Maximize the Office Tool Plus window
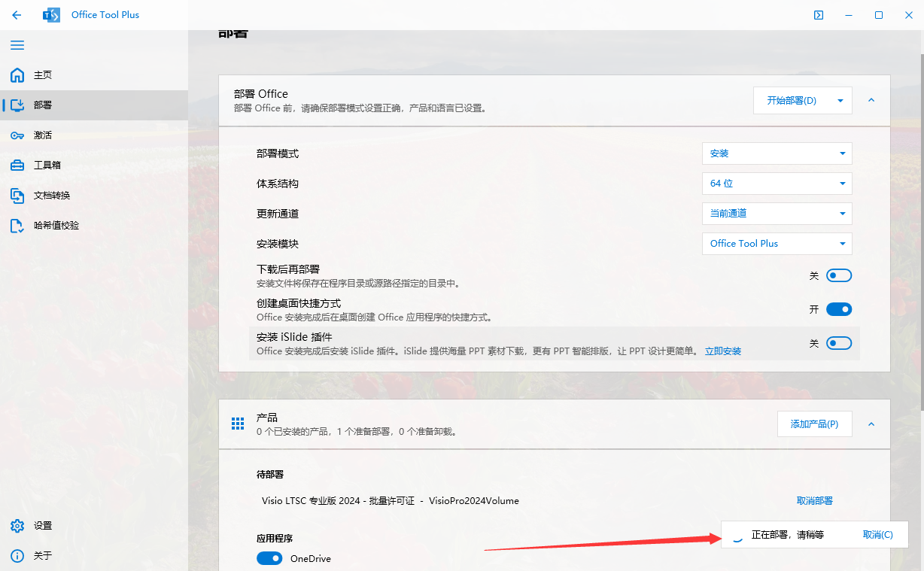Screen dimensions: 924x571 click(879, 15)
